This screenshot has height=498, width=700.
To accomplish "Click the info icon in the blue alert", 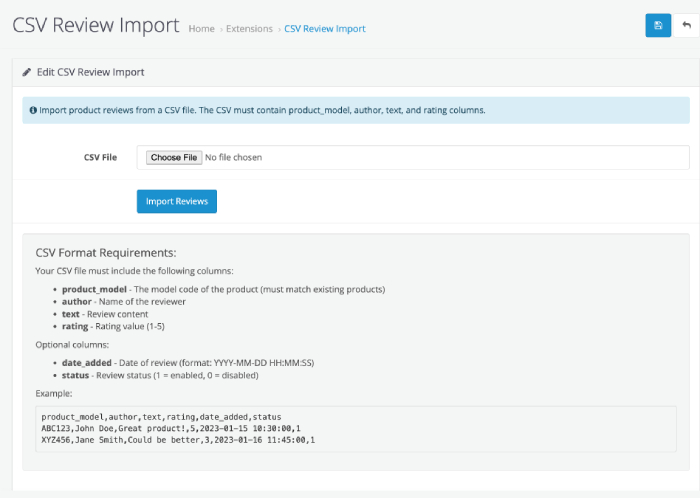I will [x=33, y=110].
